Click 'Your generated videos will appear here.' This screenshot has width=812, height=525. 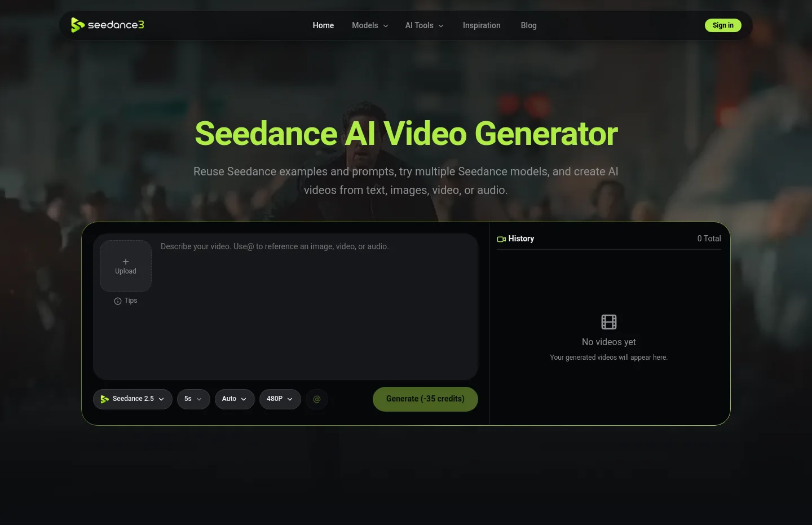609,358
